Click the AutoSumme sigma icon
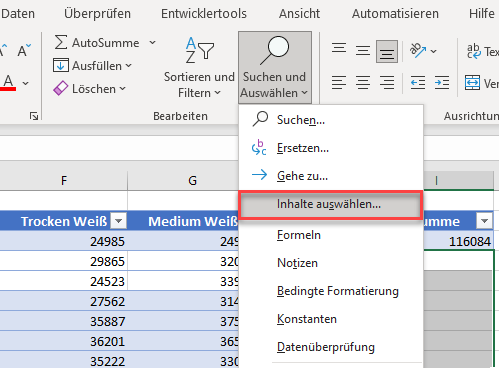 (61, 42)
